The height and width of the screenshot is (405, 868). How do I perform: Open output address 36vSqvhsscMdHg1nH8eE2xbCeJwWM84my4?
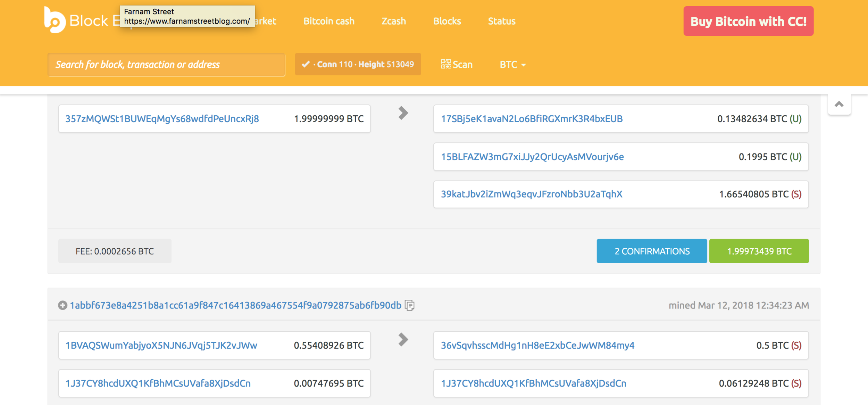(537, 346)
